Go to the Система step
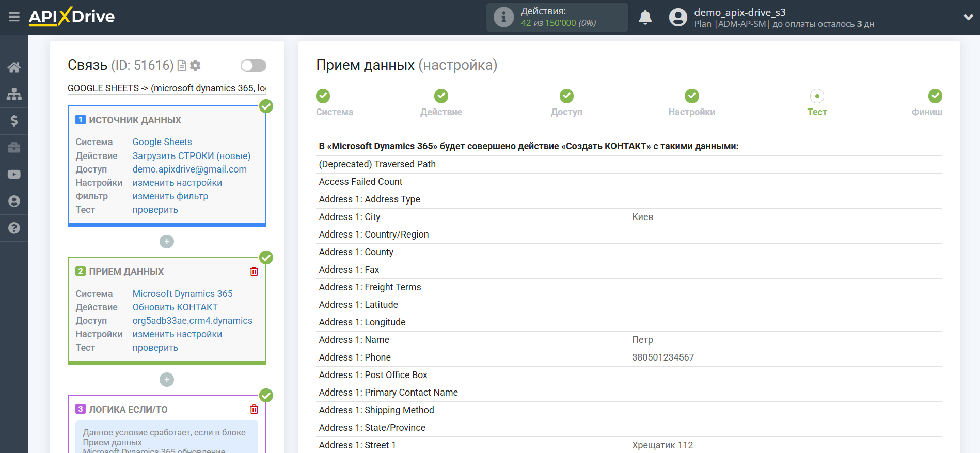The image size is (980, 453). tap(323, 96)
